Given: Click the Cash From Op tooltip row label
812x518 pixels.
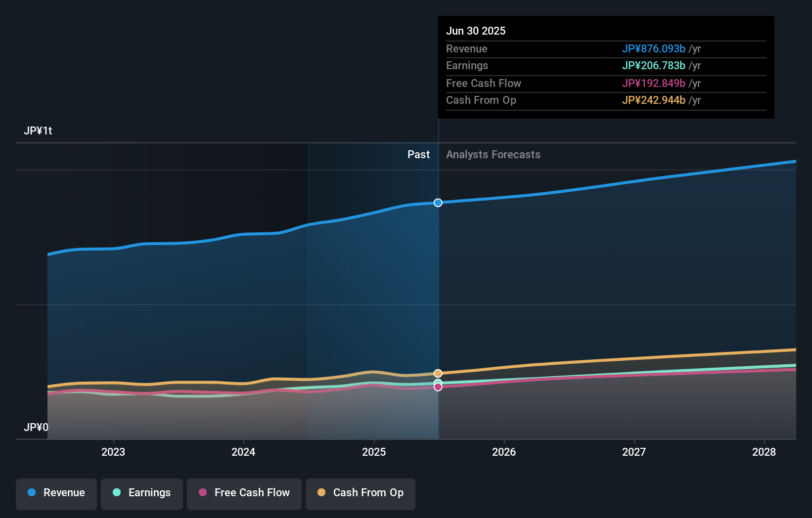Looking at the screenshot, I should [481, 100].
